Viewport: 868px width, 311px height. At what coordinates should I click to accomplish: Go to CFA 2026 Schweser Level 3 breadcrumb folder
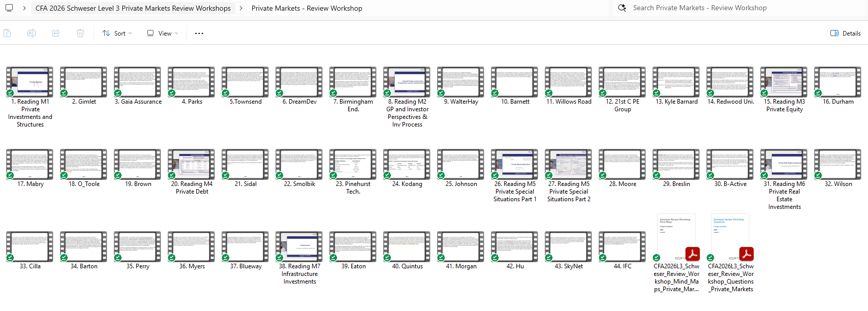tap(133, 8)
